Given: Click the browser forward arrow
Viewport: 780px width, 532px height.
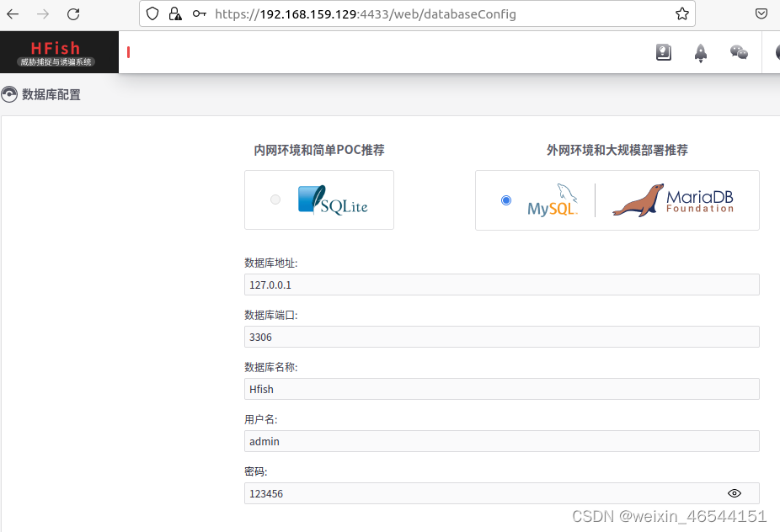Looking at the screenshot, I should click(43, 14).
